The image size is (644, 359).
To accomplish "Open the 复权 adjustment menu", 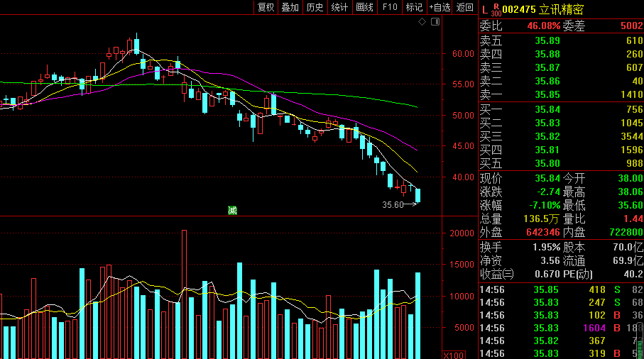I will (x=266, y=7).
